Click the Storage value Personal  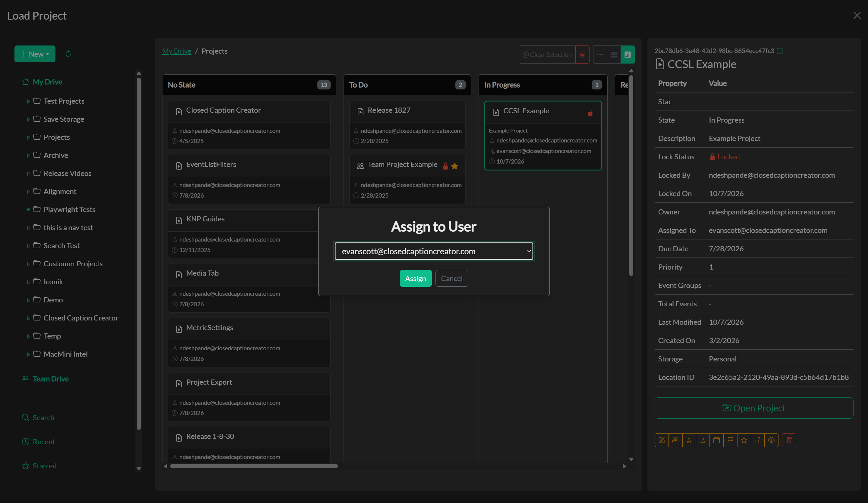[x=723, y=359]
